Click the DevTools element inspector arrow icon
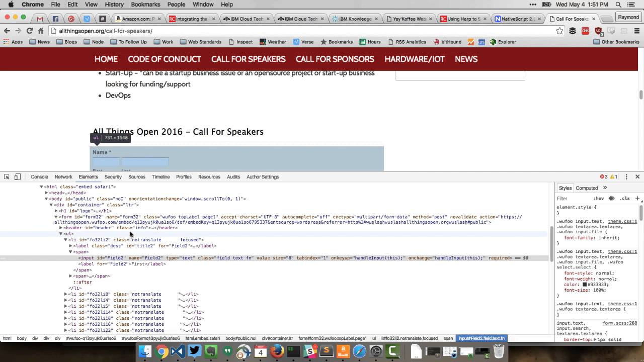 (x=7, y=176)
